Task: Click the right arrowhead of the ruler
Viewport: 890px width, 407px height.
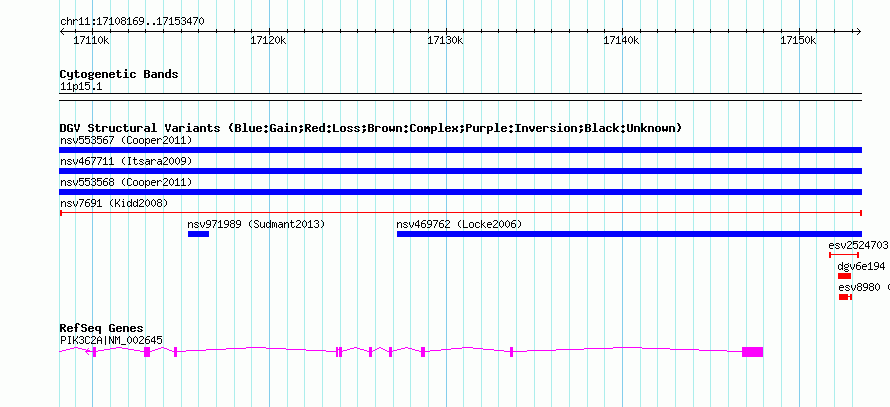Action: coord(859,31)
